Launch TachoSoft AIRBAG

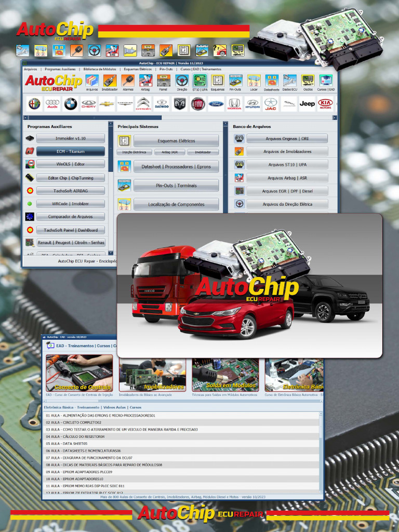(71, 191)
